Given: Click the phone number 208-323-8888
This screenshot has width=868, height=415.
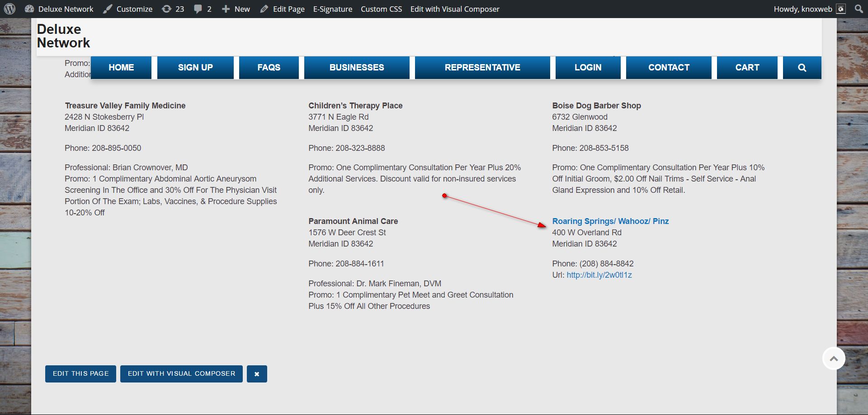Looking at the screenshot, I should 360,148.
